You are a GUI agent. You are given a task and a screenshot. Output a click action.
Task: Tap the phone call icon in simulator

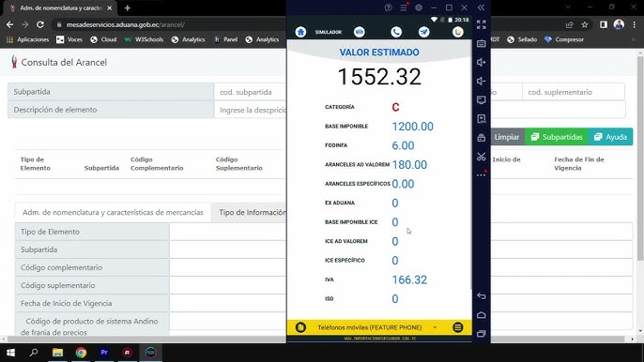tap(396, 32)
